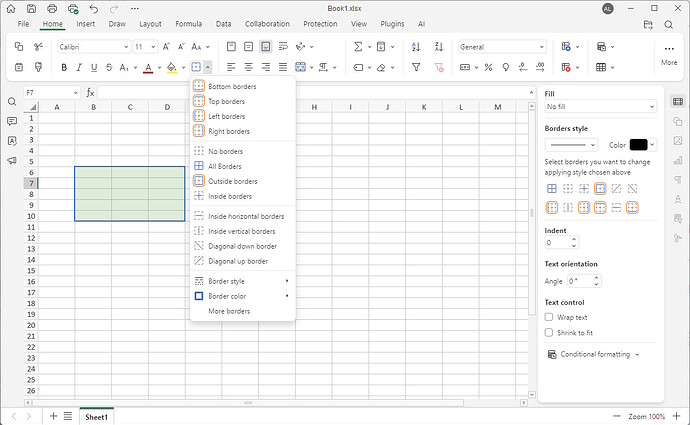Image resolution: width=690 pixels, height=425 pixels.
Task: Add a new sheet with plus icon
Action: click(x=53, y=416)
